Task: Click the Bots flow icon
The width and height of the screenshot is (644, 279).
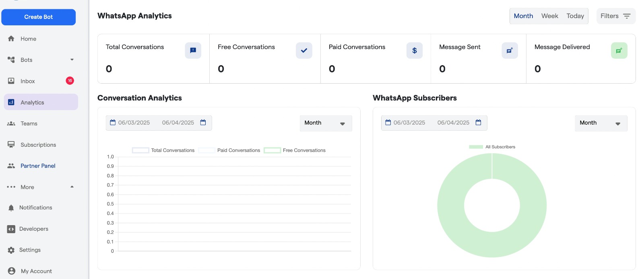Action: click(x=11, y=59)
